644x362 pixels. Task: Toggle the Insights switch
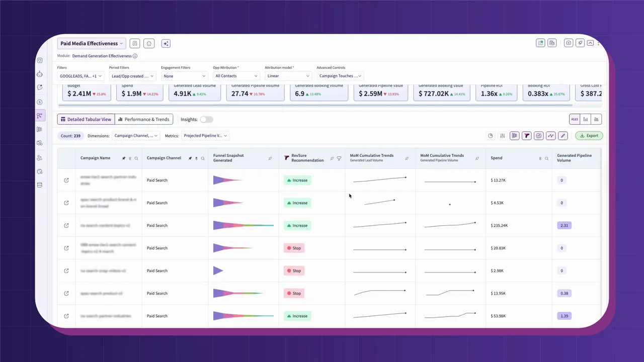[207, 120]
